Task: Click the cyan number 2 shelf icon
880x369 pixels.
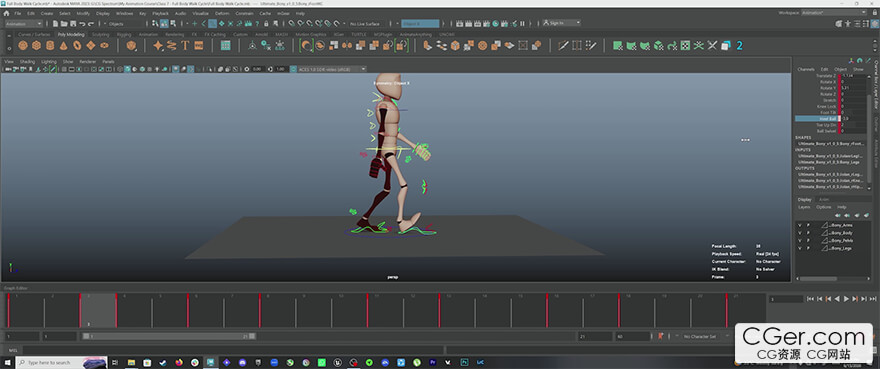Action: coord(740,45)
